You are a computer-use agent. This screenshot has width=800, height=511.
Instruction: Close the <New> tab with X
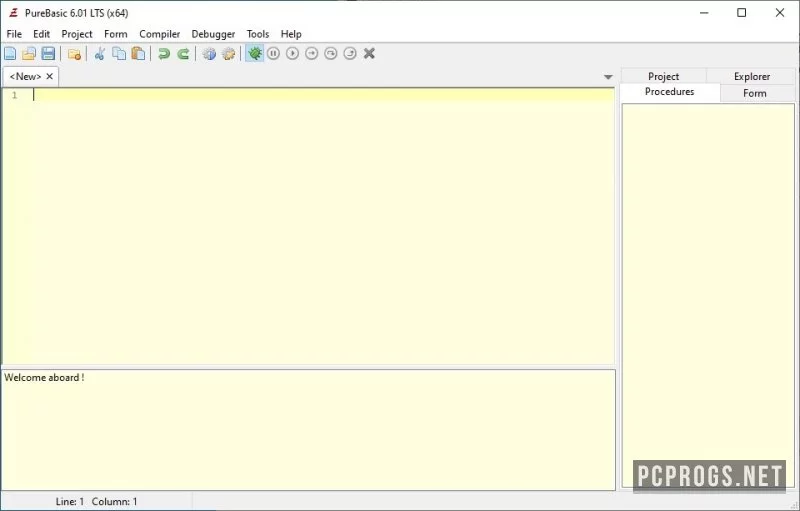pos(49,76)
